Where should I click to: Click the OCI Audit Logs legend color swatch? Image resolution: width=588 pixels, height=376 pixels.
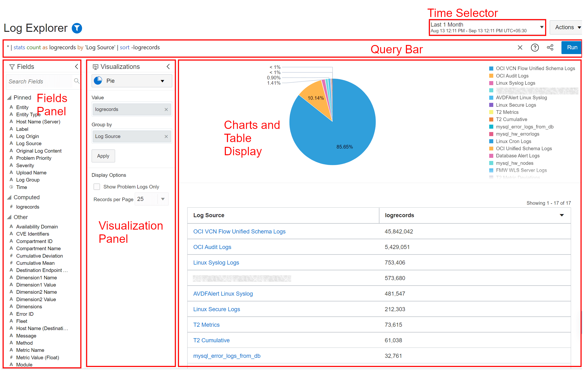click(x=491, y=76)
